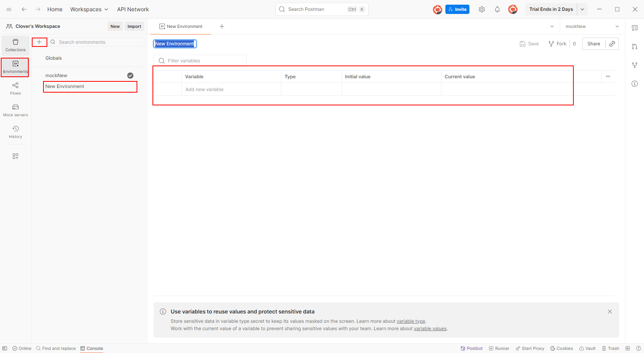Edit the New Environment name field
The height and width of the screenshot is (353, 644).
pyautogui.click(x=175, y=44)
